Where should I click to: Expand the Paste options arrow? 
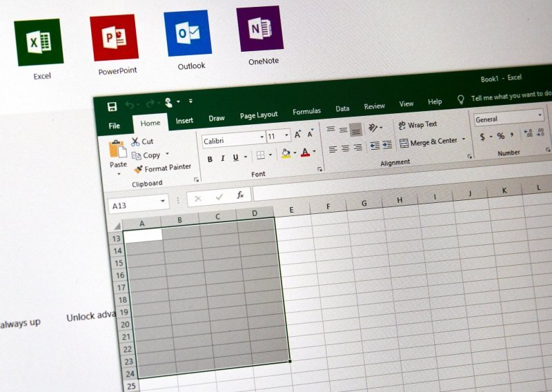(119, 174)
